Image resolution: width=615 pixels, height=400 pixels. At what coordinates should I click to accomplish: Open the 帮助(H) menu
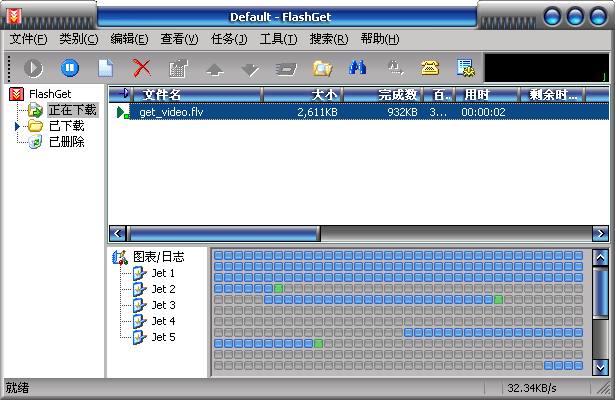coord(380,39)
